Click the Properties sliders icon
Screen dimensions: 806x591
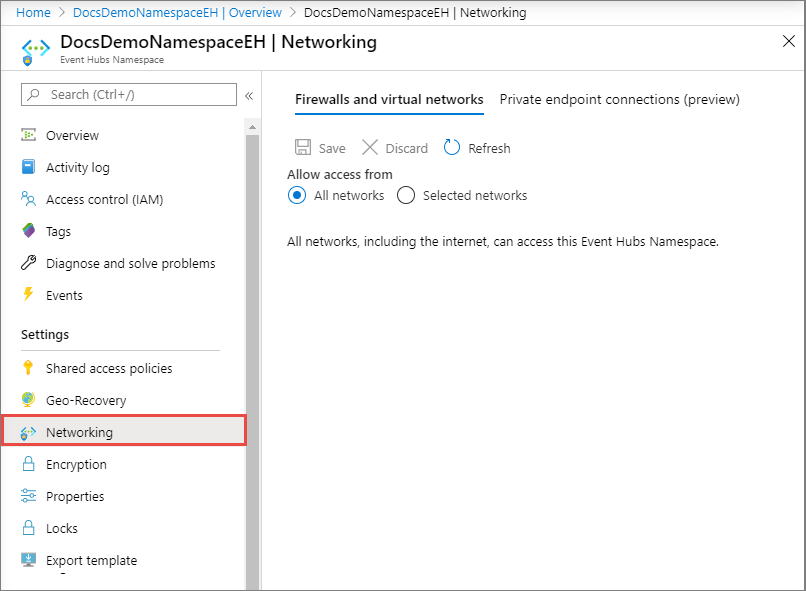tap(28, 496)
